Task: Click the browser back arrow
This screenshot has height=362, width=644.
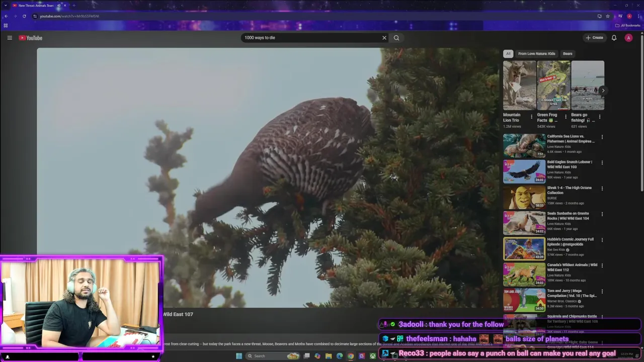Action: [6, 16]
